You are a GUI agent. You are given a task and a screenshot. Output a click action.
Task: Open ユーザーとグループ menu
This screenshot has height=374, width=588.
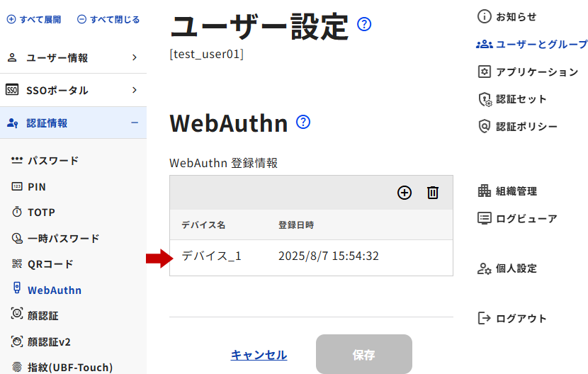click(533, 44)
